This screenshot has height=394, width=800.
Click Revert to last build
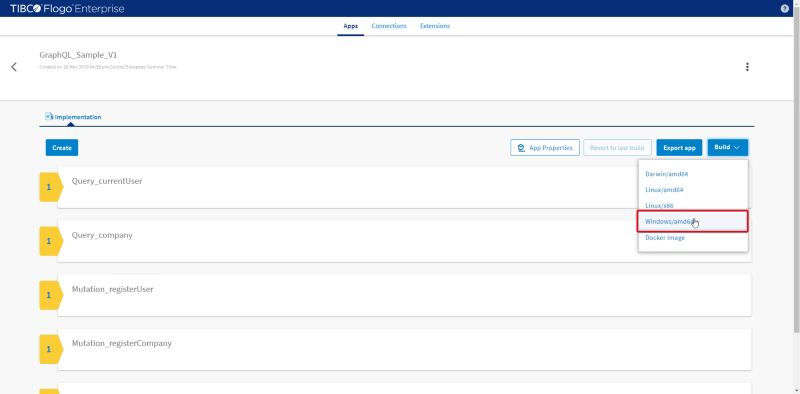[x=617, y=147]
